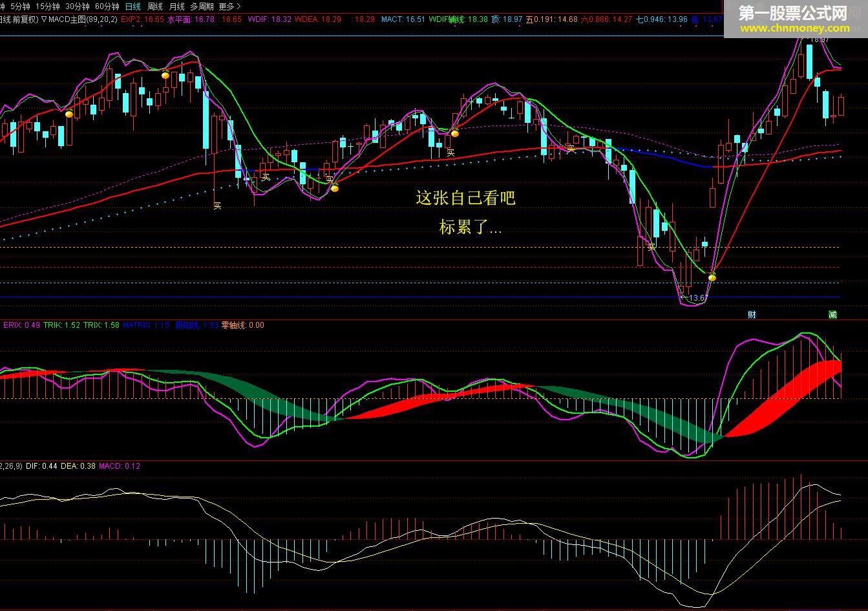The image size is (868, 611).
Task: Click the EXP2: 16.65 indicator value
Action: pos(142,19)
